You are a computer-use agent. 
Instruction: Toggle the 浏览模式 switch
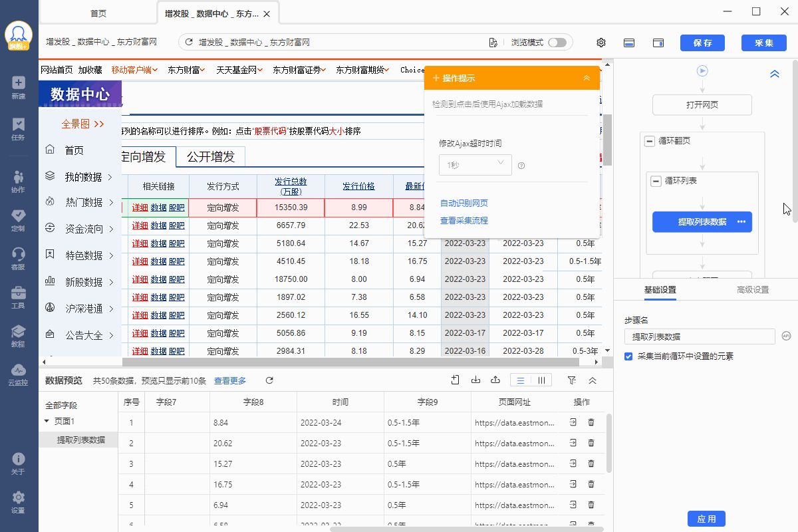[x=557, y=43]
